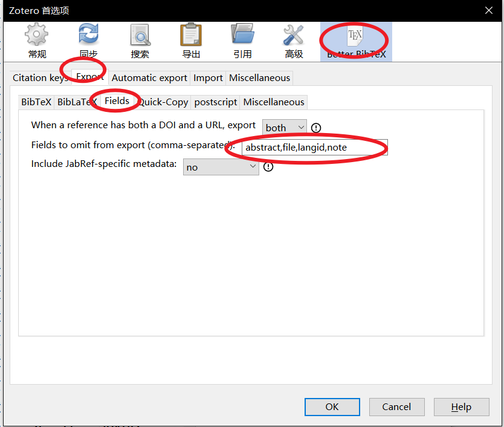Open the 高级 (Advanced) preferences pane
Screen dimensions: 504x427
[294, 41]
